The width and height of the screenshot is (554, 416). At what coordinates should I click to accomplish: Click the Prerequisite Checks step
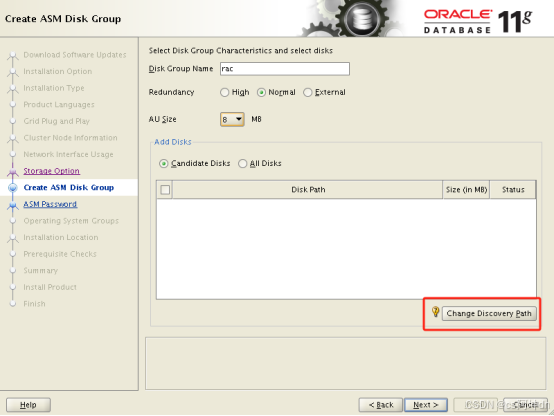click(x=60, y=254)
